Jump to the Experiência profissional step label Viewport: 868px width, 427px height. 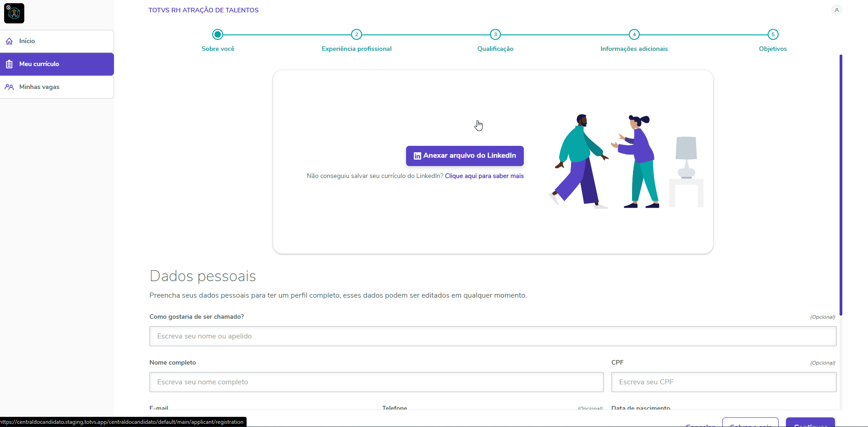[x=357, y=49]
